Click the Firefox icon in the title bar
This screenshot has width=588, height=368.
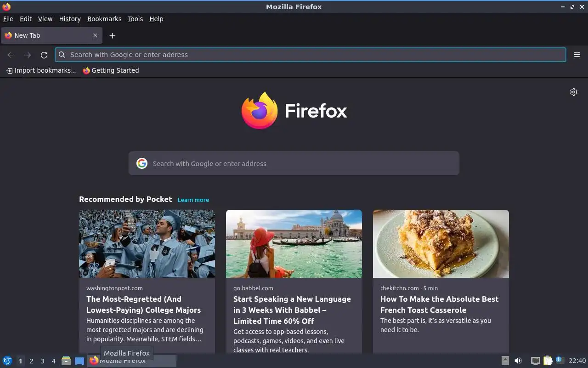tap(6, 6)
